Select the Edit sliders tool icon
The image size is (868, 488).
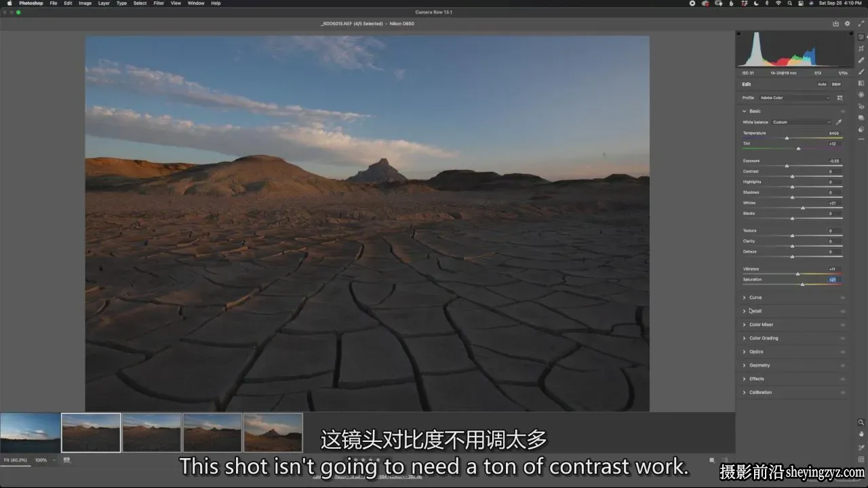(x=861, y=37)
